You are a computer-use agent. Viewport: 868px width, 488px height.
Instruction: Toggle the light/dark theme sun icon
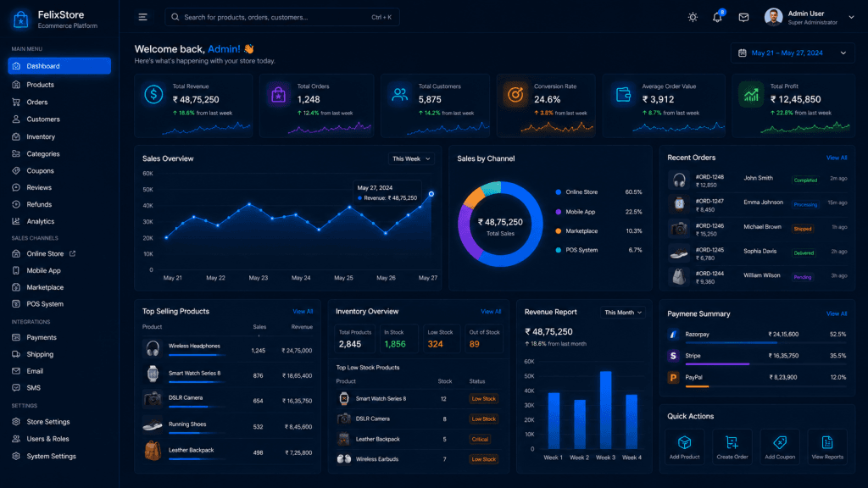(693, 17)
